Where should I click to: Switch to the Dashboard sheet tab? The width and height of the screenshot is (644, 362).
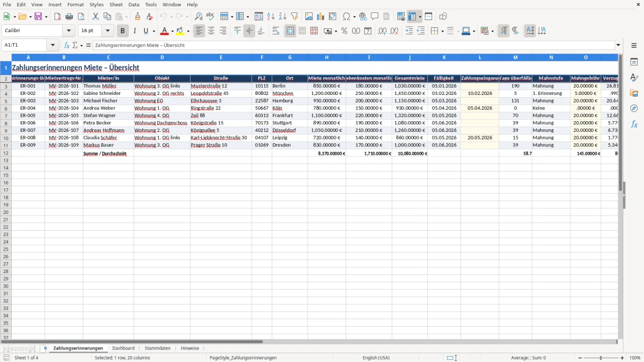123,348
